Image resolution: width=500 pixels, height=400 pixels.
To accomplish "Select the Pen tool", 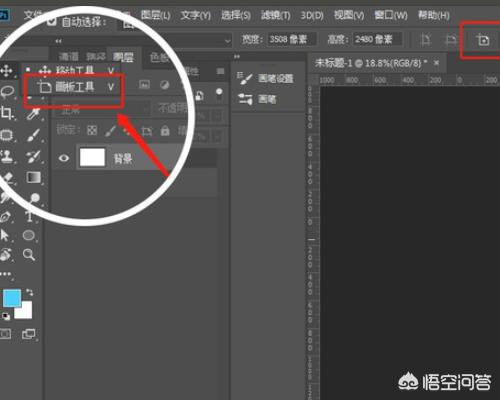I will 6,217.
